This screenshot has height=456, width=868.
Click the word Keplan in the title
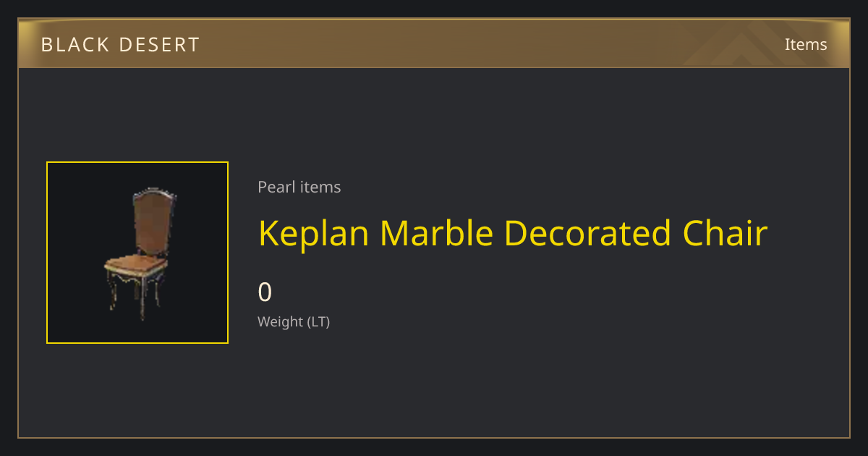coord(314,233)
